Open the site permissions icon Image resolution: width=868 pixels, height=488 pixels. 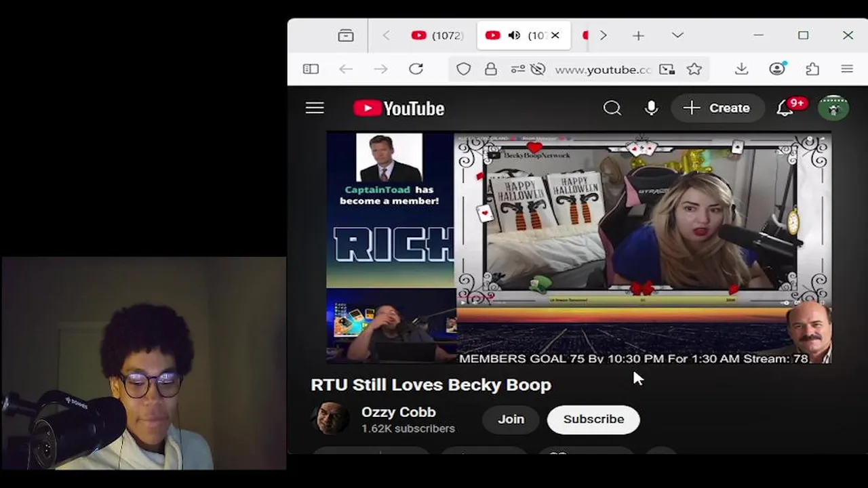coord(517,69)
